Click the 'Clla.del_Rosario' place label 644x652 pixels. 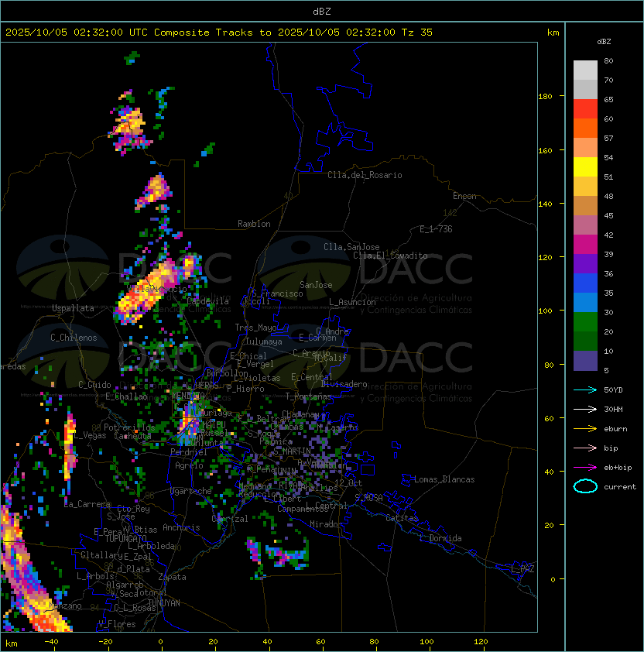pos(365,175)
